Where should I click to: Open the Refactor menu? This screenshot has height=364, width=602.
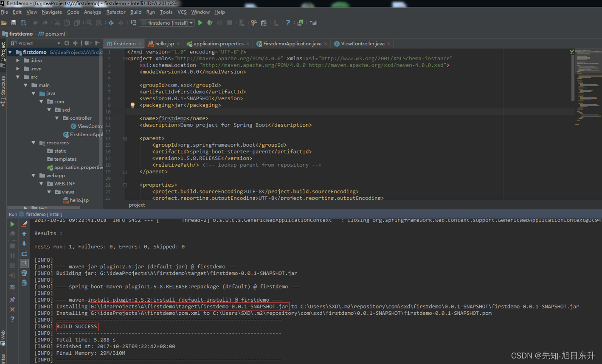click(x=116, y=12)
